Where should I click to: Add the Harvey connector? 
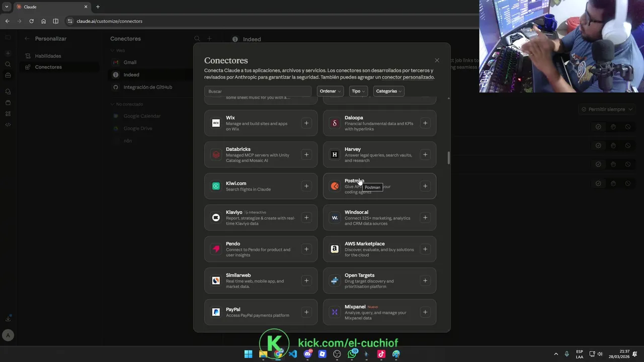(x=425, y=155)
